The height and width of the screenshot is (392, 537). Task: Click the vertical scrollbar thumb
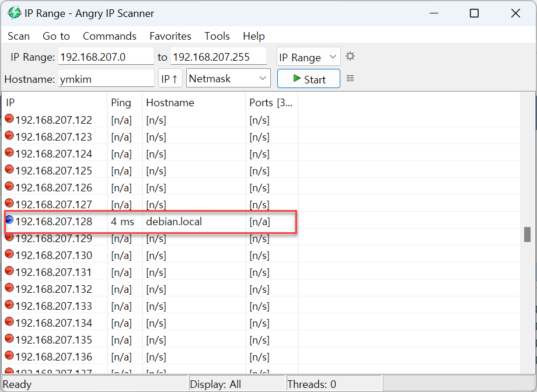(528, 235)
